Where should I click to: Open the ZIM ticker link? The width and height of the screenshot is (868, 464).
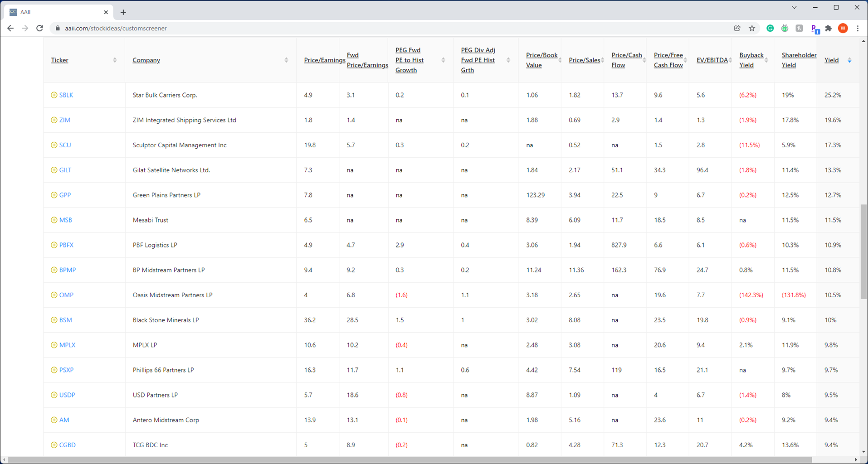pyautogui.click(x=65, y=120)
